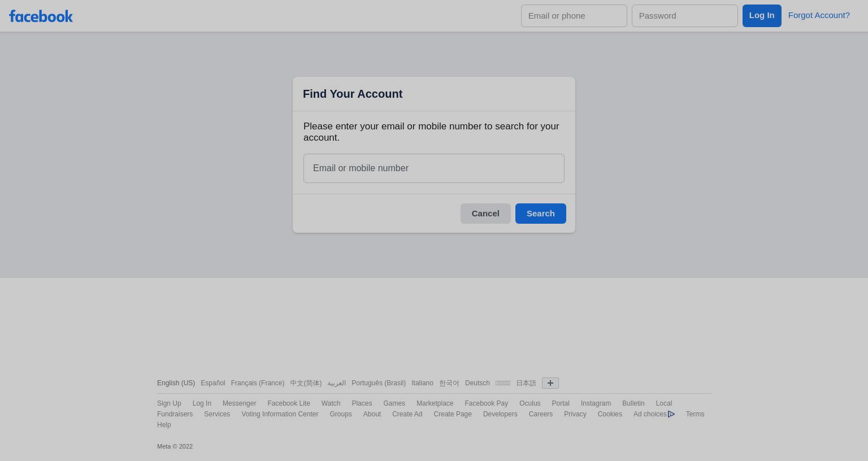Open the Groups footer link

click(341, 414)
